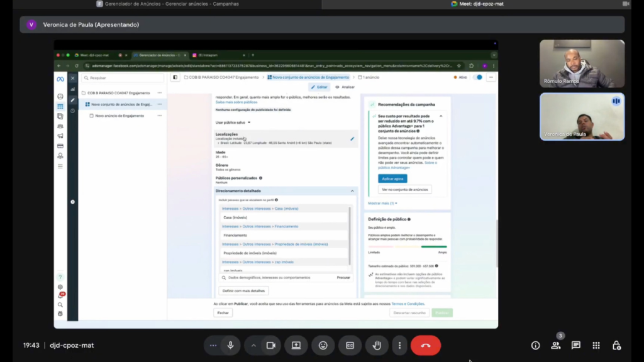Mute the microphone in Meet controls
The width and height of the screenshot is (644, 362).
tap(231, 345)
